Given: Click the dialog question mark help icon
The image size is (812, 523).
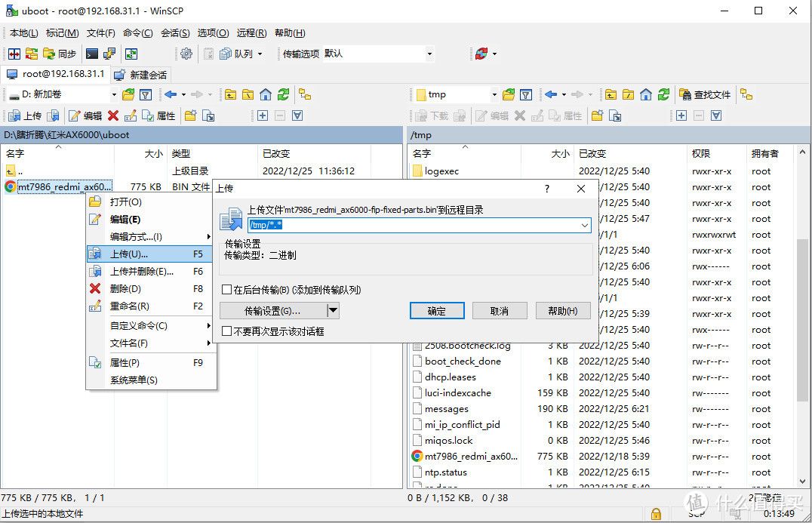Looking at the screenshot, I should (547, 189).
